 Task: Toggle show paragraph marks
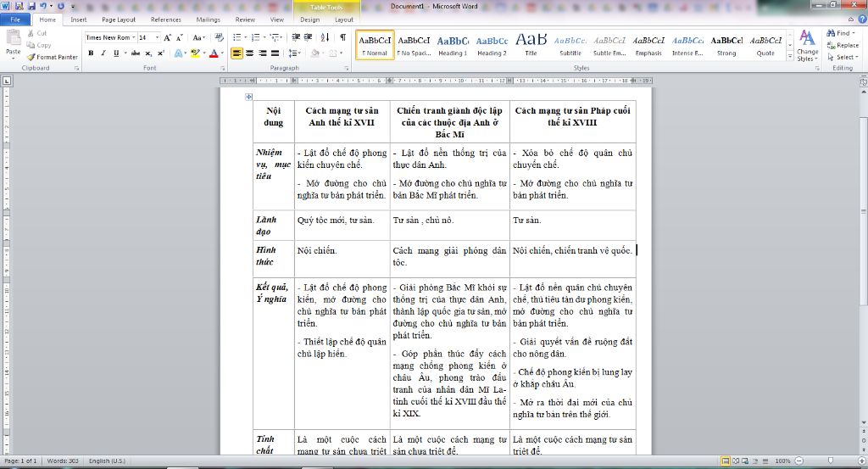pos(342,37)
